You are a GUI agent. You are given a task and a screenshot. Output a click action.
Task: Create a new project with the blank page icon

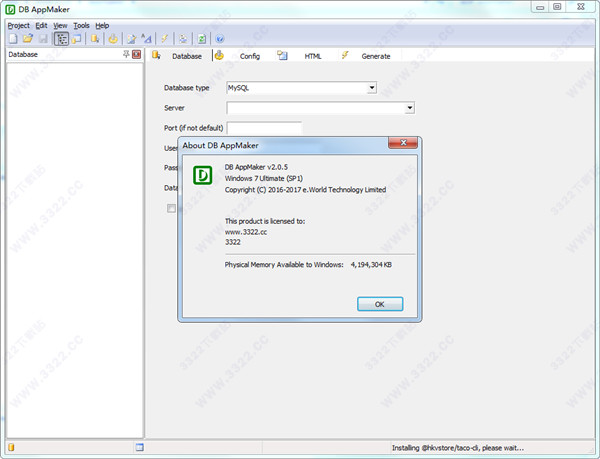pos(13,39)
